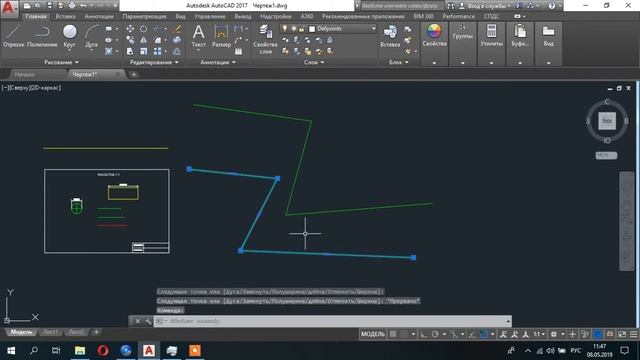Open the Opera browser from taskbar
Viewport: 640px width, 360px height.
(x=103, y=350)
